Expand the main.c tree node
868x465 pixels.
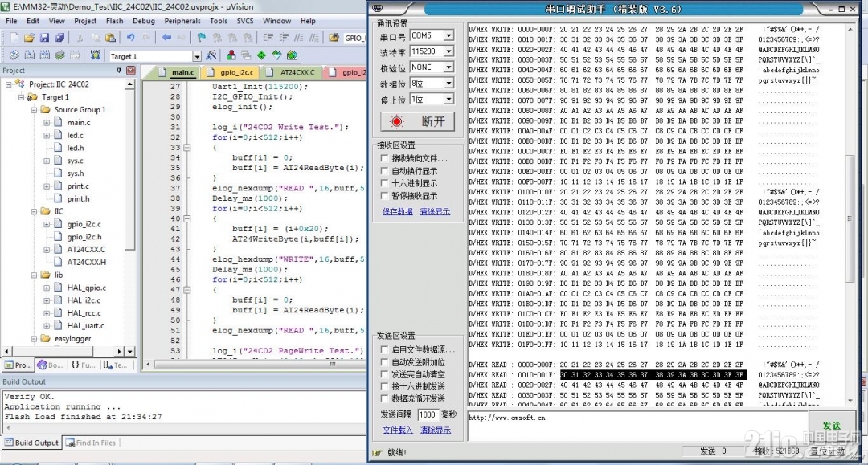pos(47,123)
